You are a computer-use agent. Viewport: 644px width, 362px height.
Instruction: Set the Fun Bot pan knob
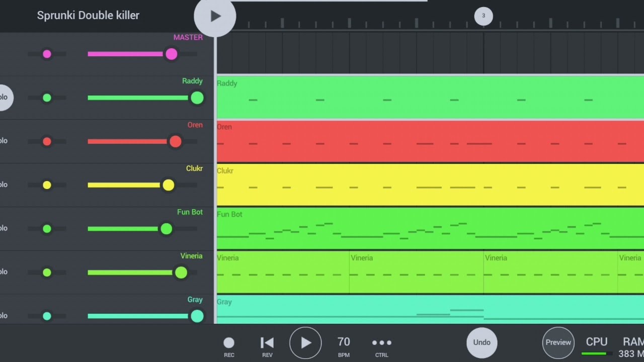47,229
